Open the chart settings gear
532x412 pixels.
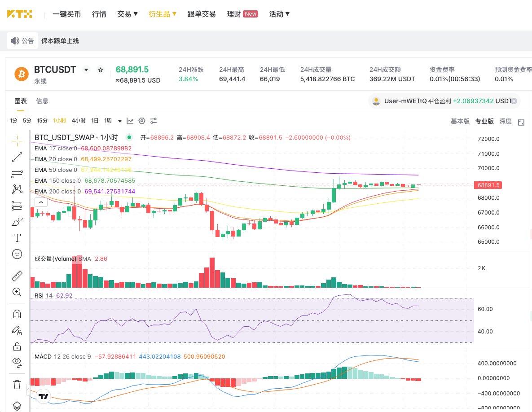point(142,121)
